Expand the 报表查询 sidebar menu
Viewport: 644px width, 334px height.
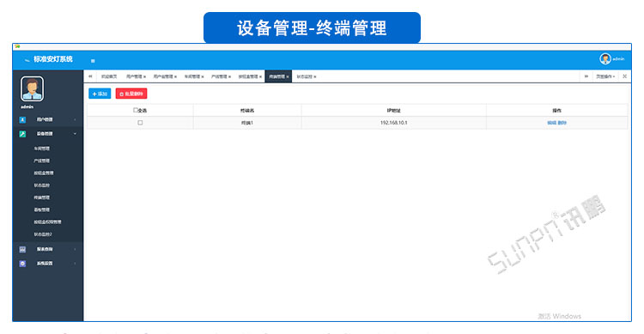(x=48, y=249)
